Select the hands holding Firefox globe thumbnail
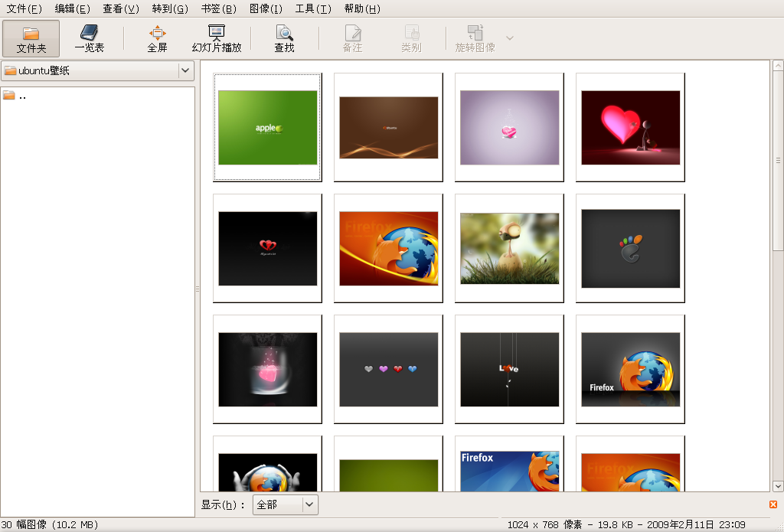This screenshot has width=784, height=532. click(267, 464)
